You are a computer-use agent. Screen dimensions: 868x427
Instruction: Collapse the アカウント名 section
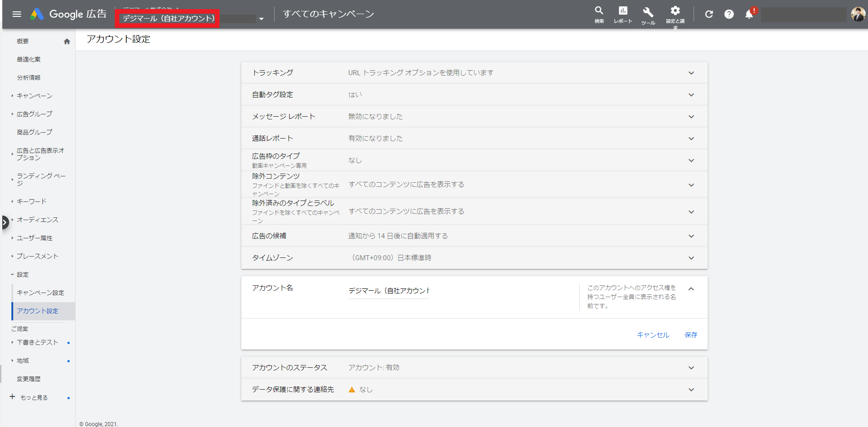tap(691, 289)
